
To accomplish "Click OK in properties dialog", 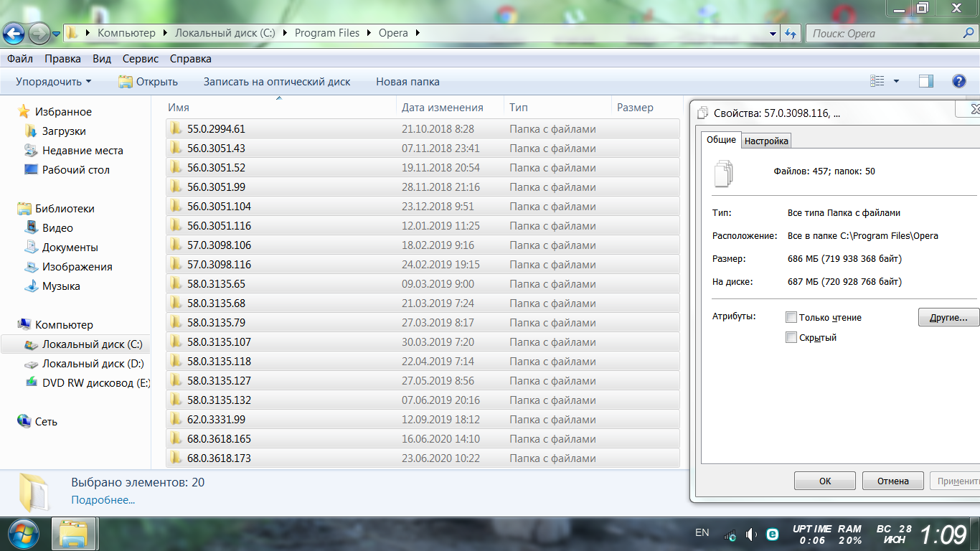I will click(x=825, y=481).
